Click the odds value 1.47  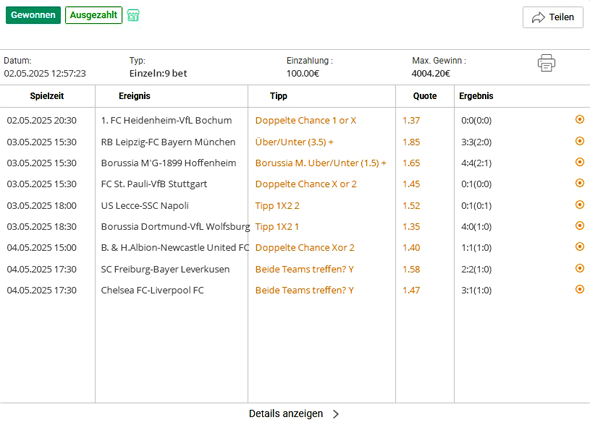click(411, 290)
